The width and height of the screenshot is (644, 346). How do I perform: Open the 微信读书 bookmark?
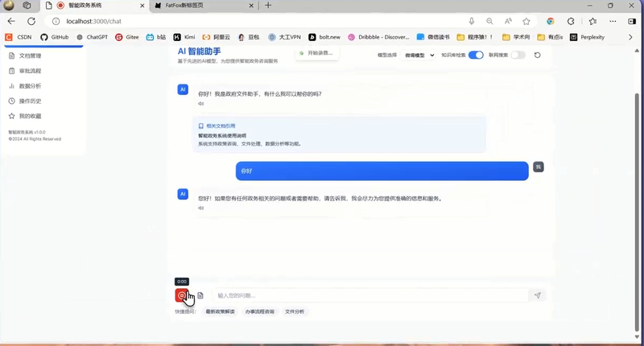(433, 37)
